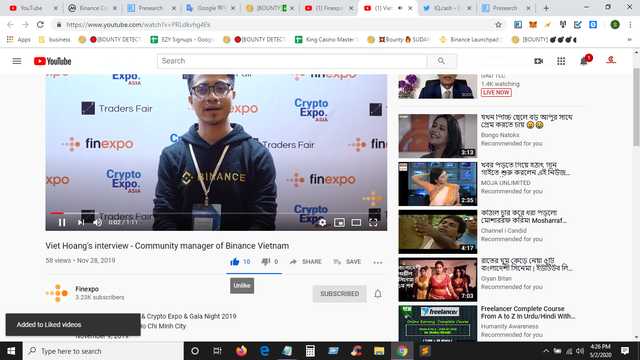
Task: Open EZY Signups bookmark
Action: pos(182,40)
